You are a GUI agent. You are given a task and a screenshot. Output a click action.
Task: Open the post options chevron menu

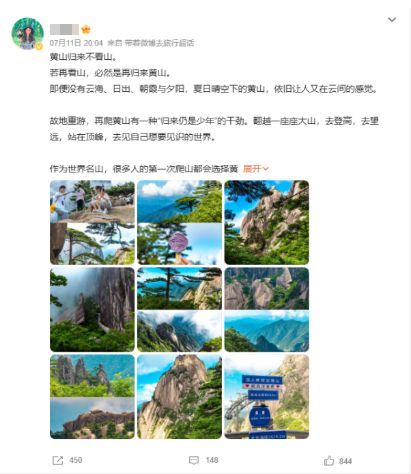point(392,20)
